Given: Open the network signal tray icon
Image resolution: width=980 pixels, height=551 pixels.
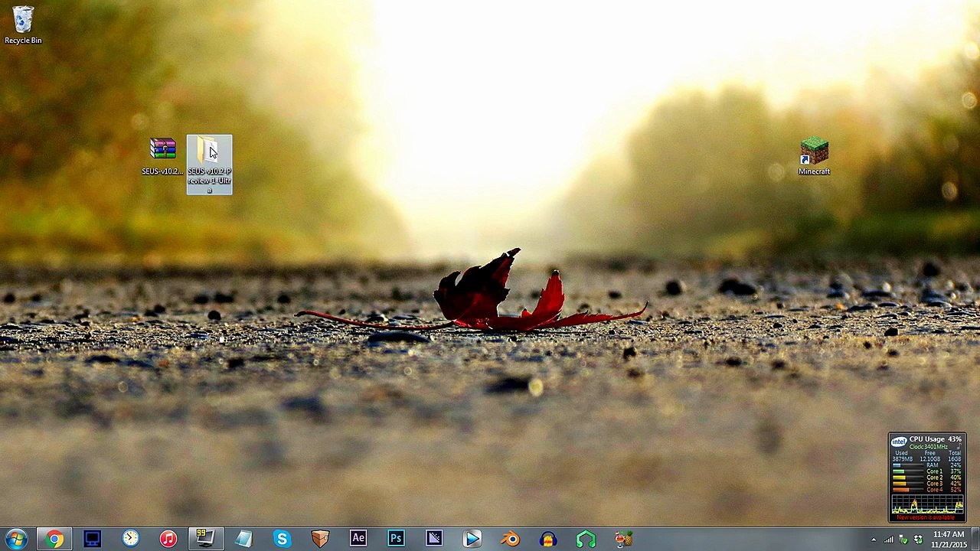Looking at the screenshot, I should click(888, 540).
